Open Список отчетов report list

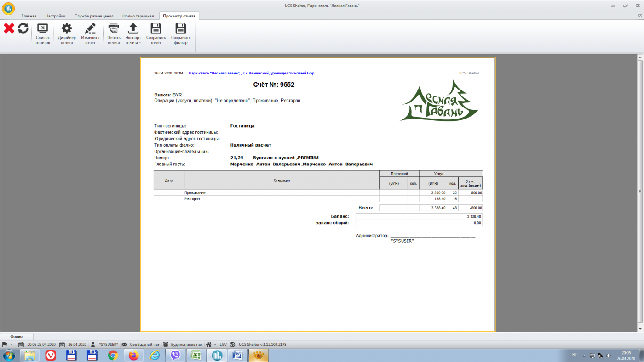coord(42,34)
